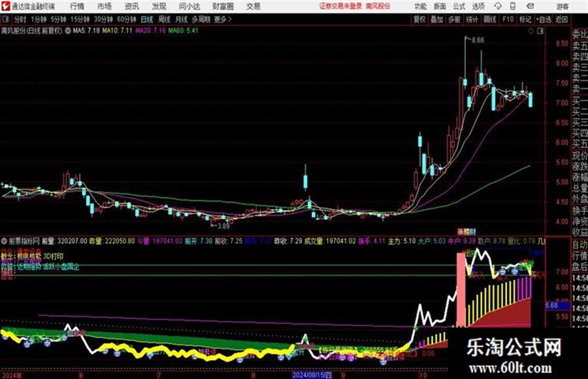Click the 3D打印 concept label
The height and width of the screenshot is (379, 588).
click(54, 257)
